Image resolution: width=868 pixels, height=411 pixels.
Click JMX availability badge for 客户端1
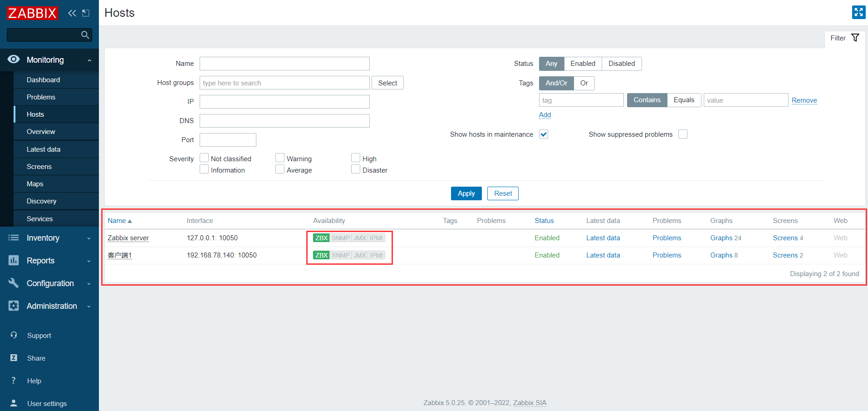click(360, 255)
